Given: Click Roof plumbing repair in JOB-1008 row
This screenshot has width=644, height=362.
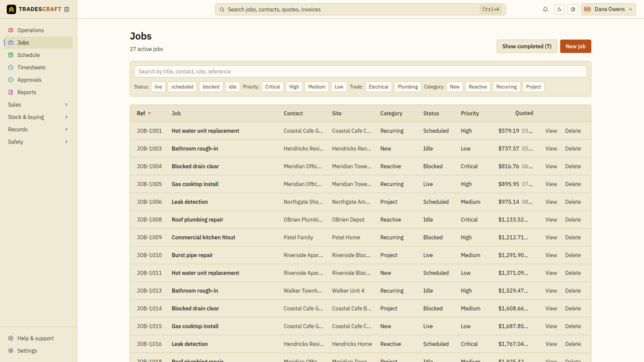Looking at the screenshot, I should 197,220.
